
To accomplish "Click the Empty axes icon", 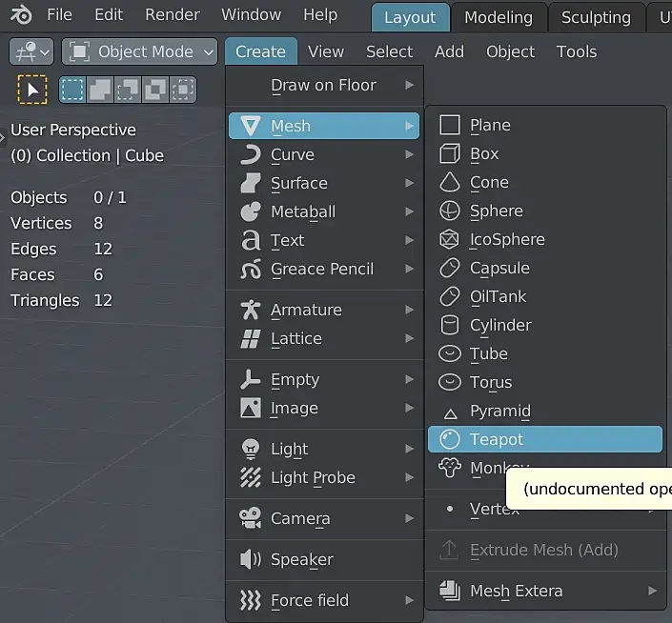I will 251,379.
